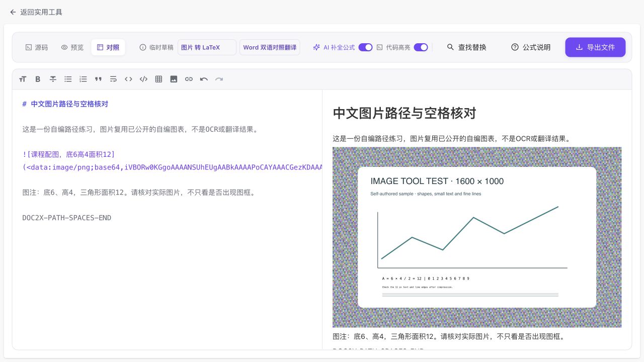This screenshot has height=362, width=644.
Task: Redo the last undone edit
Action: 219,79
